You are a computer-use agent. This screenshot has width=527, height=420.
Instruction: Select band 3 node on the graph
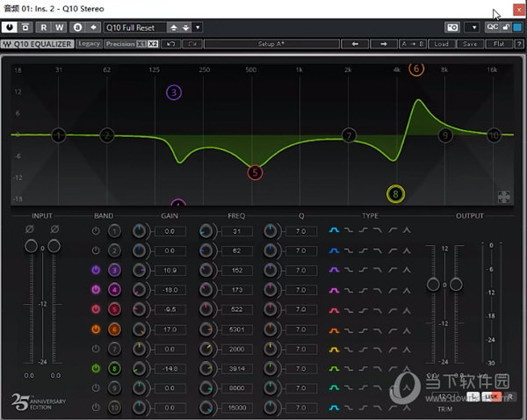click(x=174, y=92)
